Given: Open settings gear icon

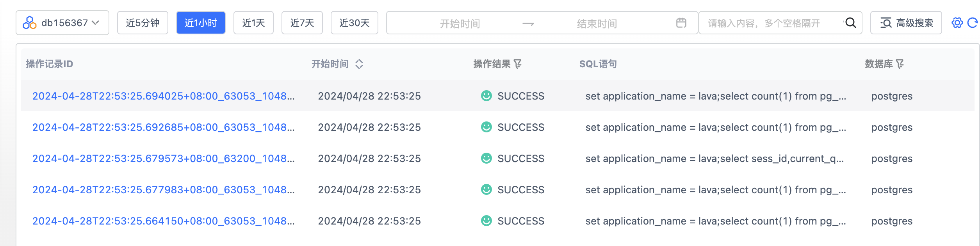Looking at the screenshot, I should click(957, 23).
